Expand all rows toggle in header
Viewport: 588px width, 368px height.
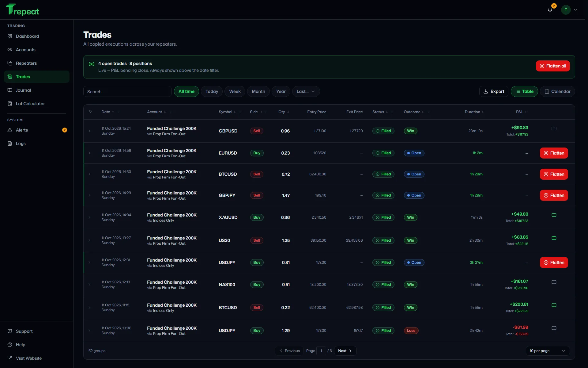coord(90,111)
